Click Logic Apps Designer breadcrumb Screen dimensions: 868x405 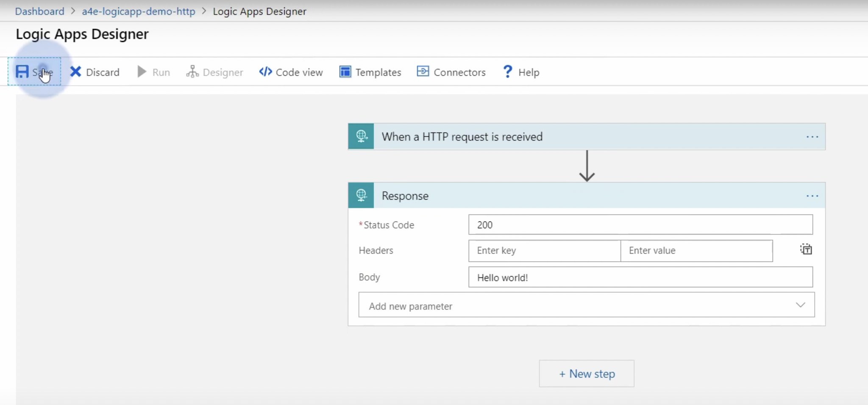(259, 11)
